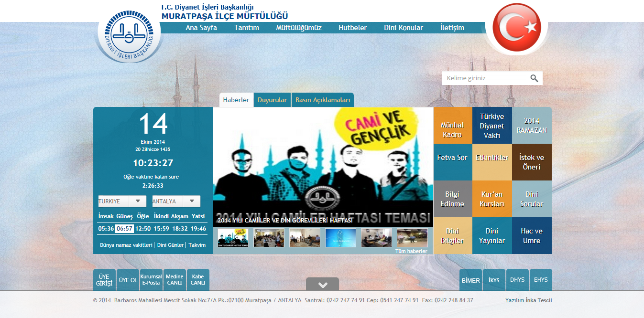644x318 pixels.
Task: Switch to the Duyurular tab
Action: (x=272, y=100)
